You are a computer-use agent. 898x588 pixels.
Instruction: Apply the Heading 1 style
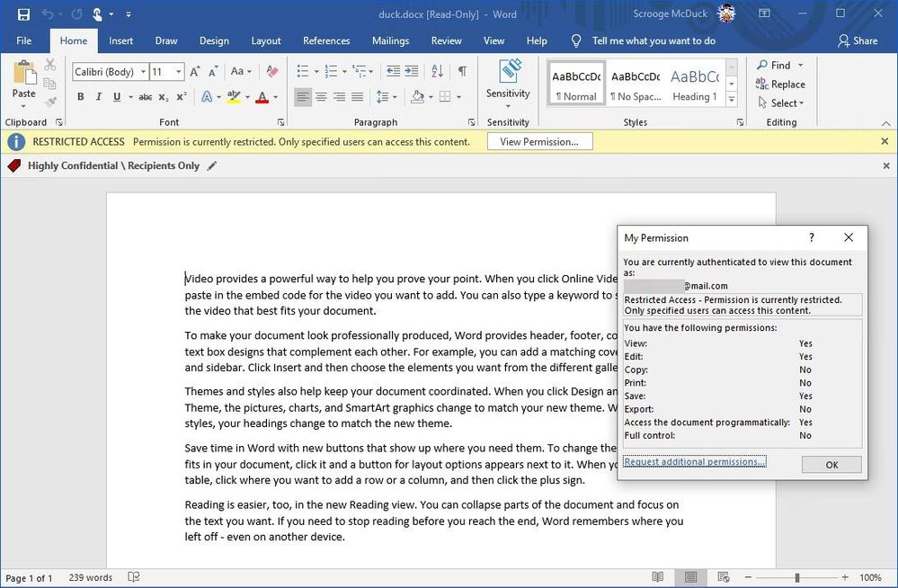(x=695, y=85)
